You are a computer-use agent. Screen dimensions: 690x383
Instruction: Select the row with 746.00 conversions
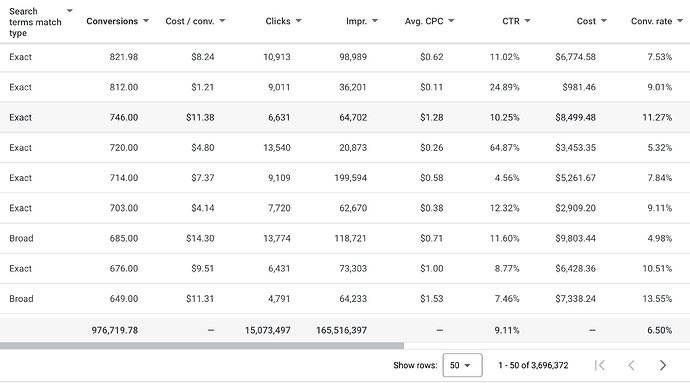tap(345, 118)
